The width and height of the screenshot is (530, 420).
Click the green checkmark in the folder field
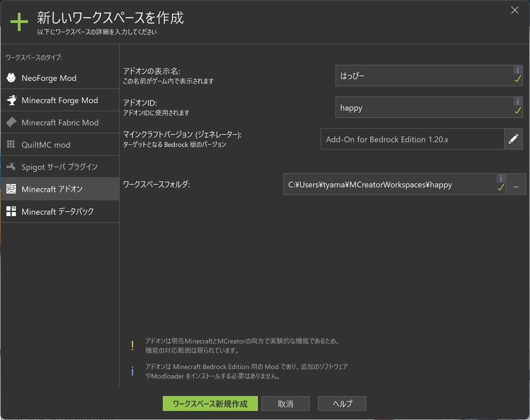(501, 188)
